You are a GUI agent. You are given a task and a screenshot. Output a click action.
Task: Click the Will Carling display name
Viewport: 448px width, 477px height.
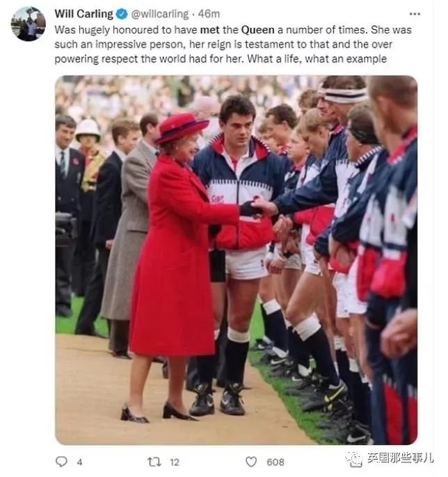point(83,14)
